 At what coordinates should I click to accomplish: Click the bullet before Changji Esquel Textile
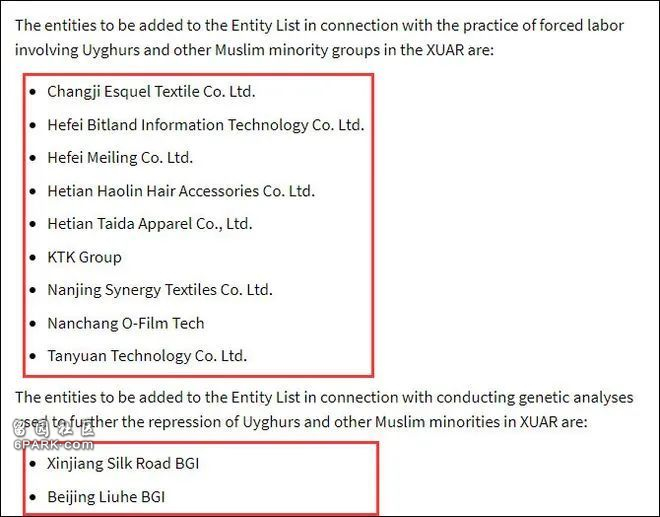33,92
